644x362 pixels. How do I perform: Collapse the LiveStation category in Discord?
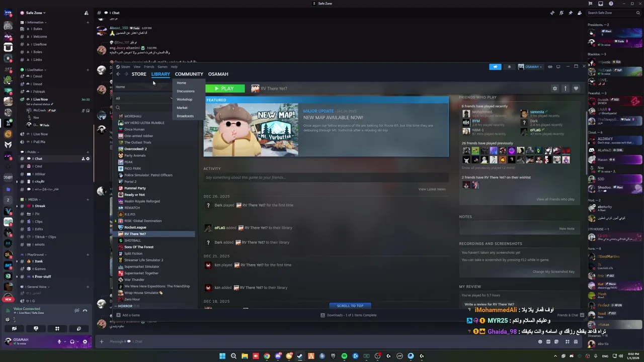point(33,70)
